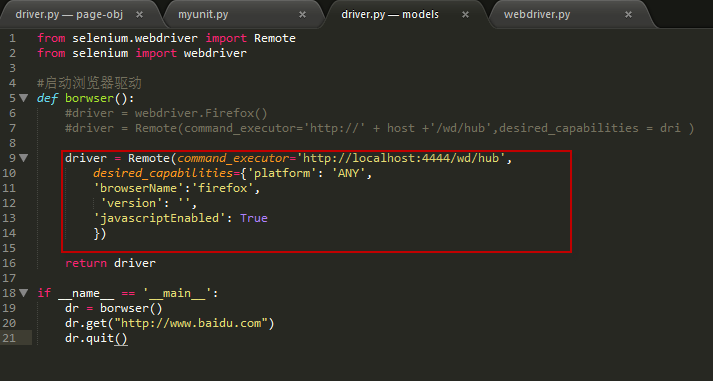Click the commented webdriver.Firefox() line

166,113
